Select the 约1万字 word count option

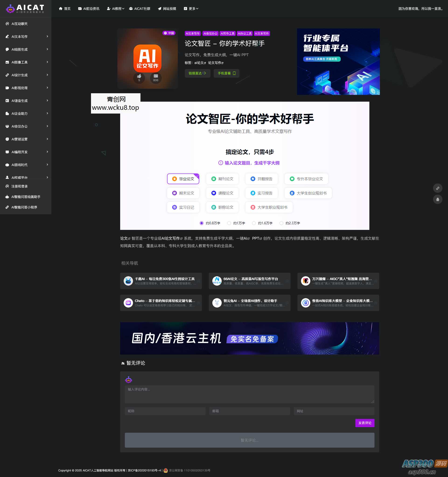click(229, 223)
